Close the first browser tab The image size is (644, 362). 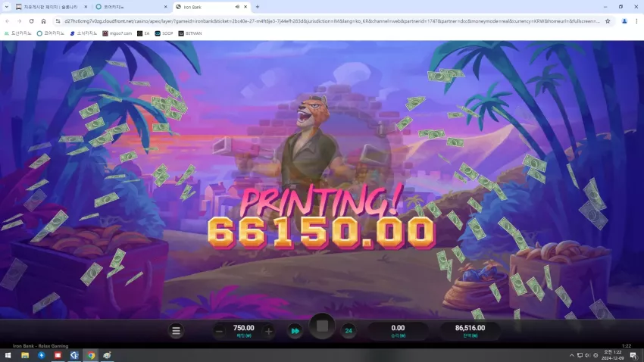pos(86,7)
